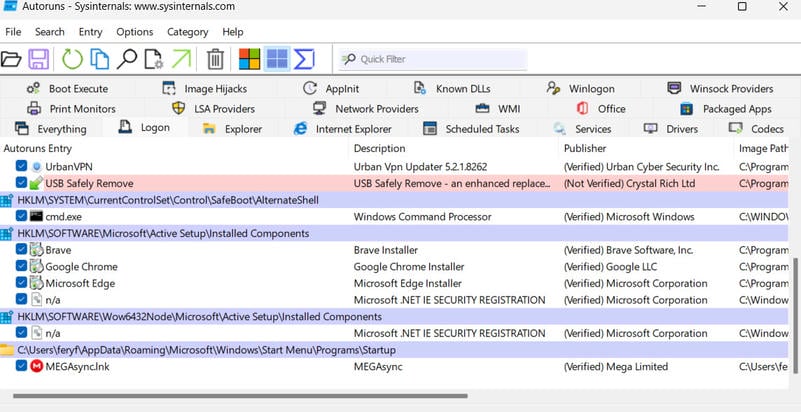The width and height of the screenshot is (801, 412).
Task: Switch to the Services tab
Action: click(x=582, y=129)
